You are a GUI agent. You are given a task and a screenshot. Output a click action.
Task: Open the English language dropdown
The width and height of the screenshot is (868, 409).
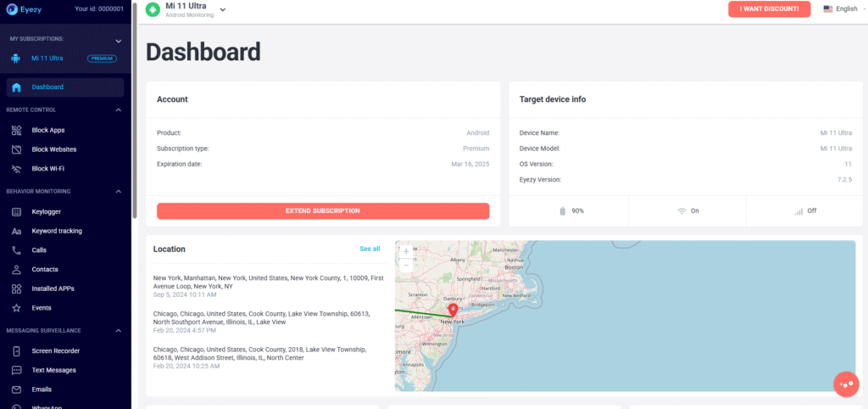tap(847, 8)
